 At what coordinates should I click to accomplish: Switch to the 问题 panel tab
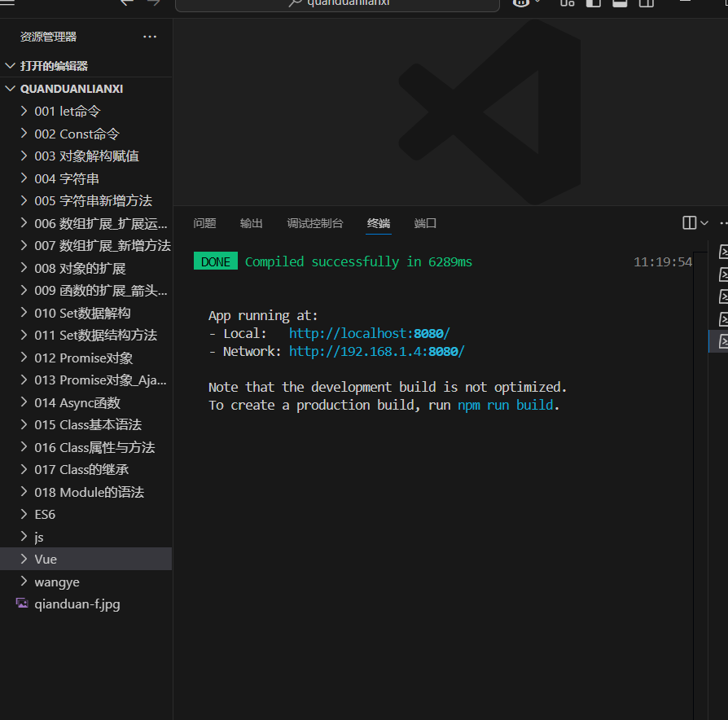[204, 223]
